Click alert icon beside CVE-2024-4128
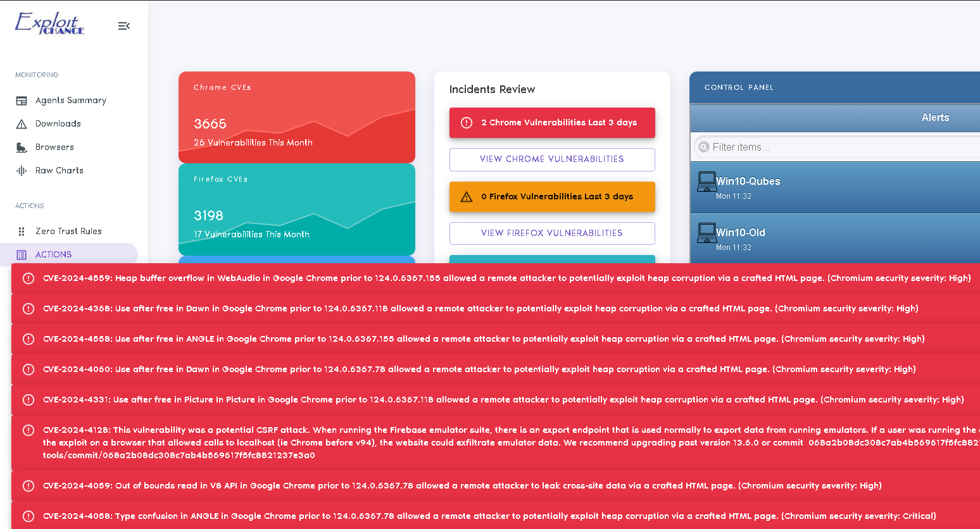Viewport: 980px width, 529px height. pyautogui.click(x=28, y=430)
